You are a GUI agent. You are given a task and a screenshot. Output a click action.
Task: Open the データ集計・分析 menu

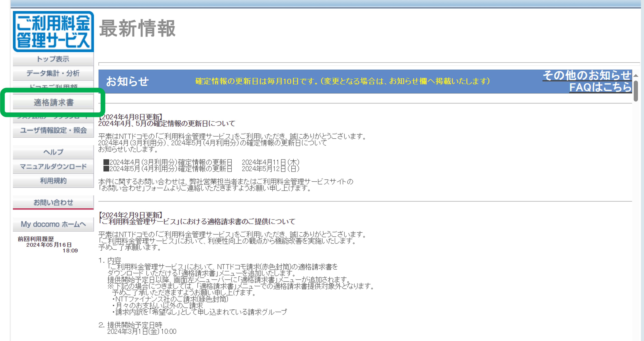pyautogui.click(x=53, y=74)
